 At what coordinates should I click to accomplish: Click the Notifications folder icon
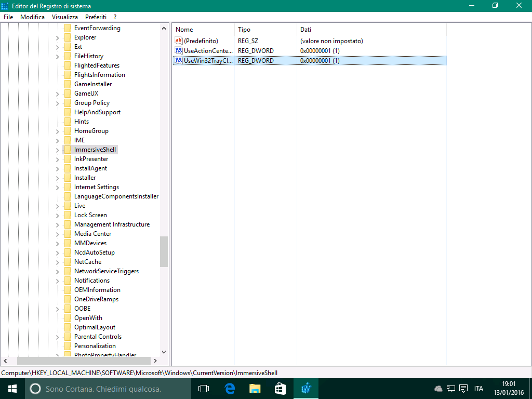click(x=68, y=281)
